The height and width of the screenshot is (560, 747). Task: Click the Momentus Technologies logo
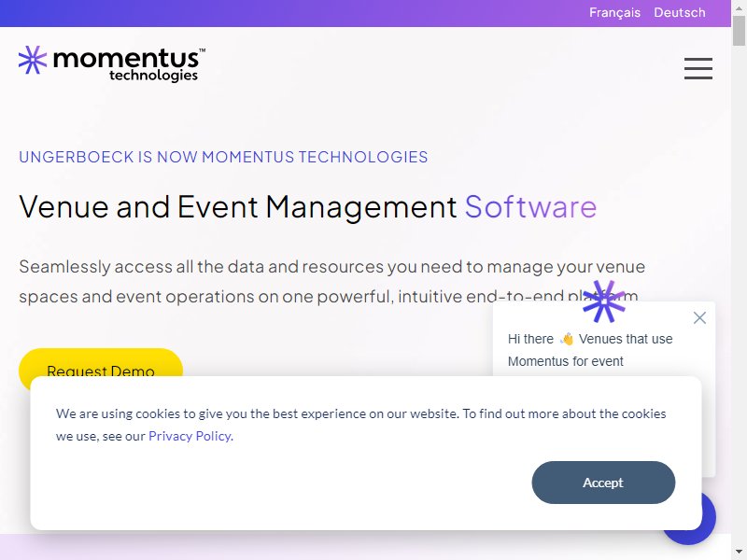112,63
